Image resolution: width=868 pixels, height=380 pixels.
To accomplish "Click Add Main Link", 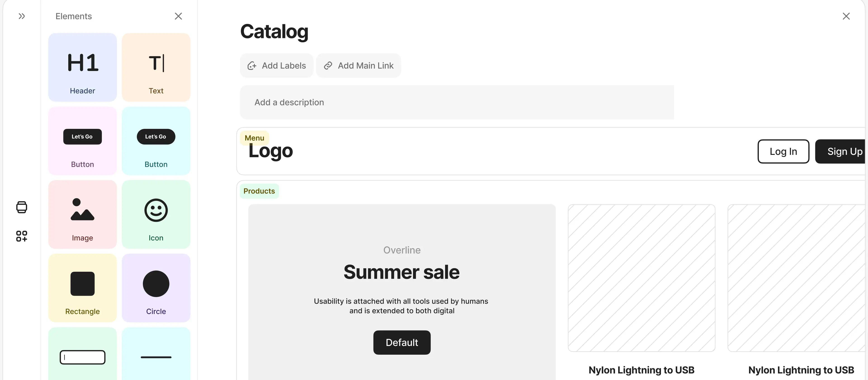I will (x=358, y=65).
